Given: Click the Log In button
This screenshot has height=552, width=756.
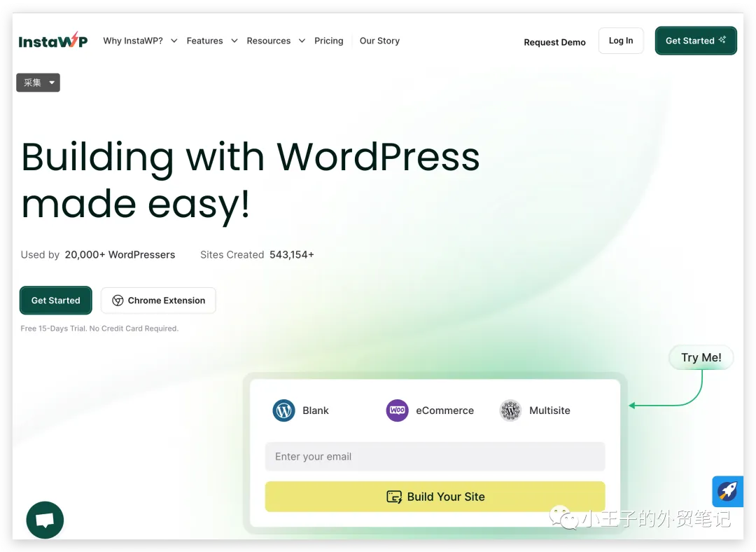Looking at the screenshot, I should [621, 41].
